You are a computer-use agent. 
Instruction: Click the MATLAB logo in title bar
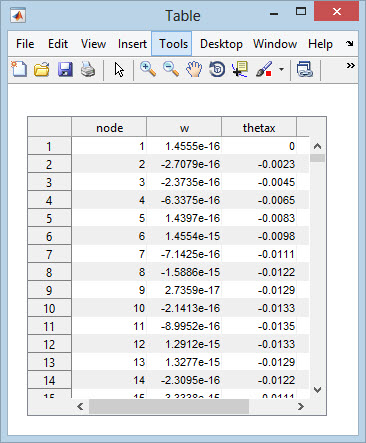(18, 16)
